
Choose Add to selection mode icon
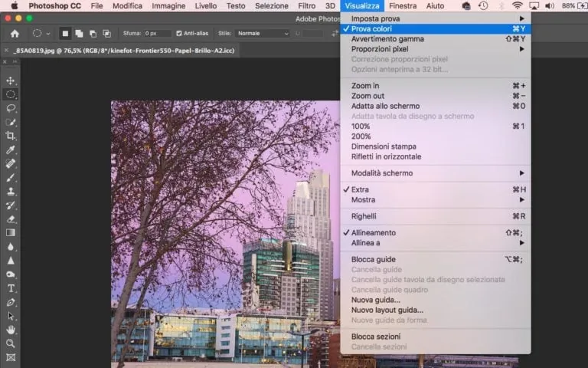[79, 34]
